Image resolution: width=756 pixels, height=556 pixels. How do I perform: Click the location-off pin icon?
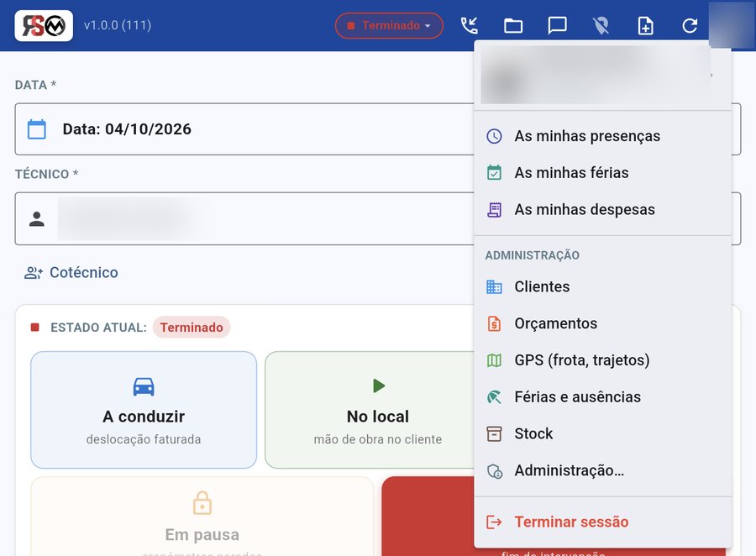click(x=601, y=25)
